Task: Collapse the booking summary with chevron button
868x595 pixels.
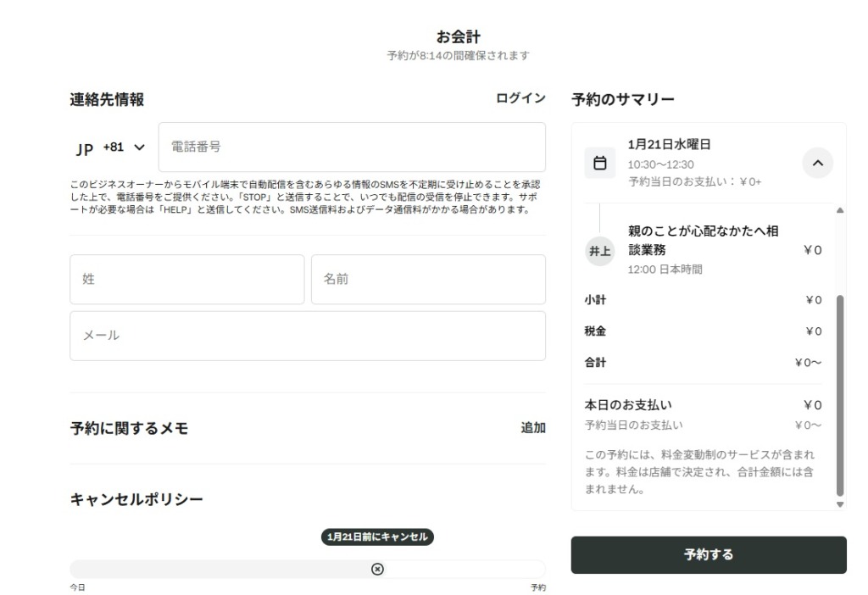Action: pos(817,163)
